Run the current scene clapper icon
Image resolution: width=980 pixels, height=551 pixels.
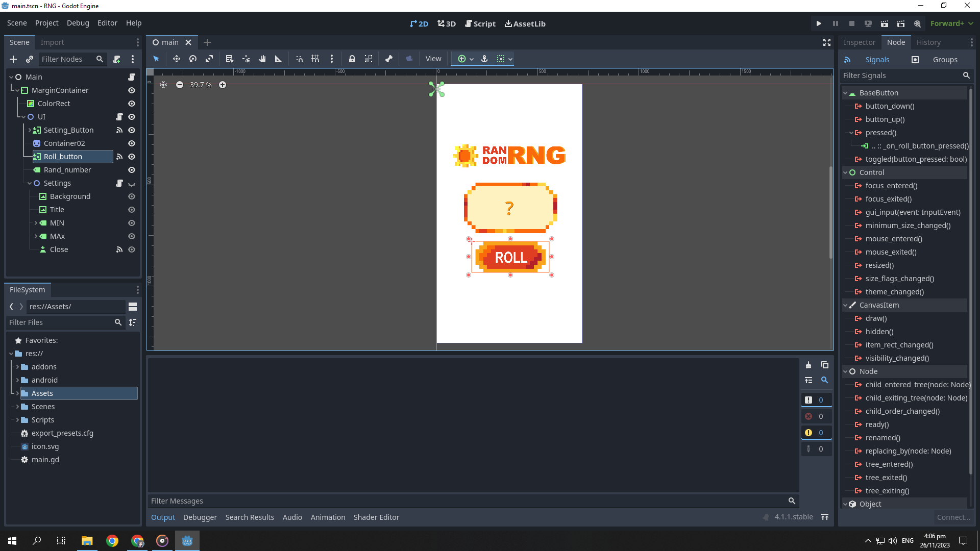click(885, 23)
